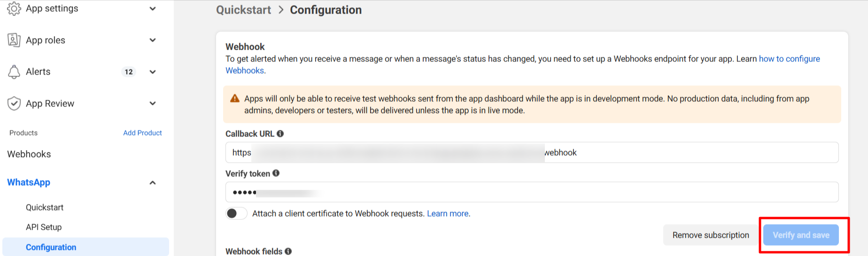Viewport: 868px width, 256px height.
Task: Open the Webhooks product in the sidebar
Action: [x=29, y=154]
